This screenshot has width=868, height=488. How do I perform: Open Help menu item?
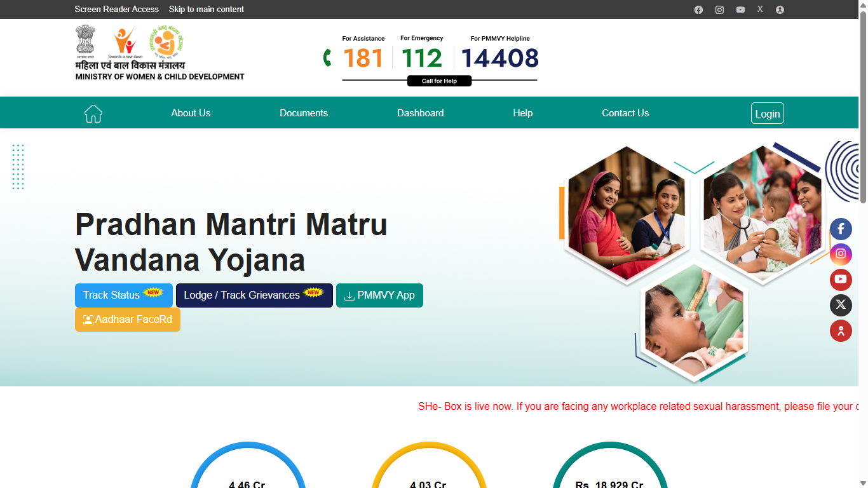[523, 113]
